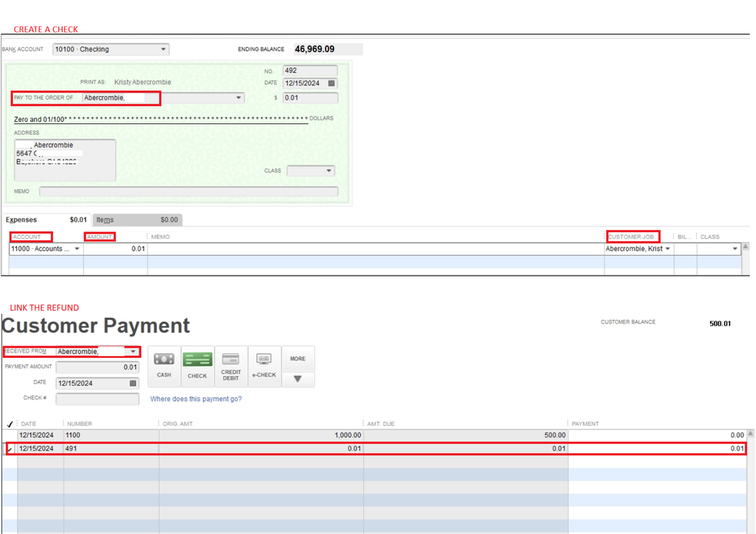Click the expenses table scroll up arrow

(x=745, y=247)
